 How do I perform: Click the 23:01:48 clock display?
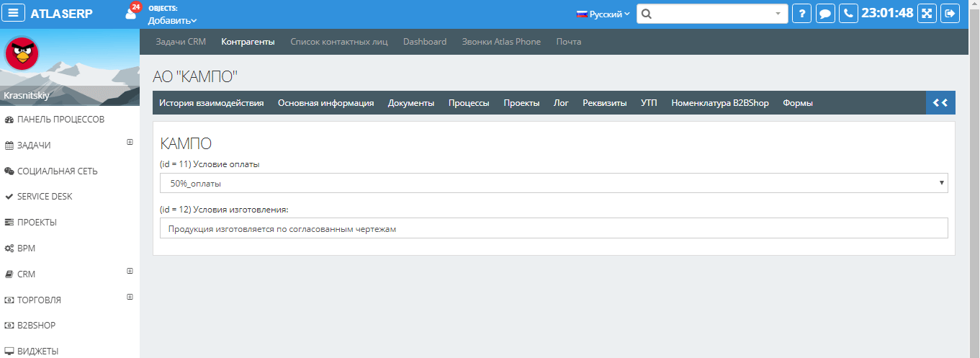click(887, 13)
